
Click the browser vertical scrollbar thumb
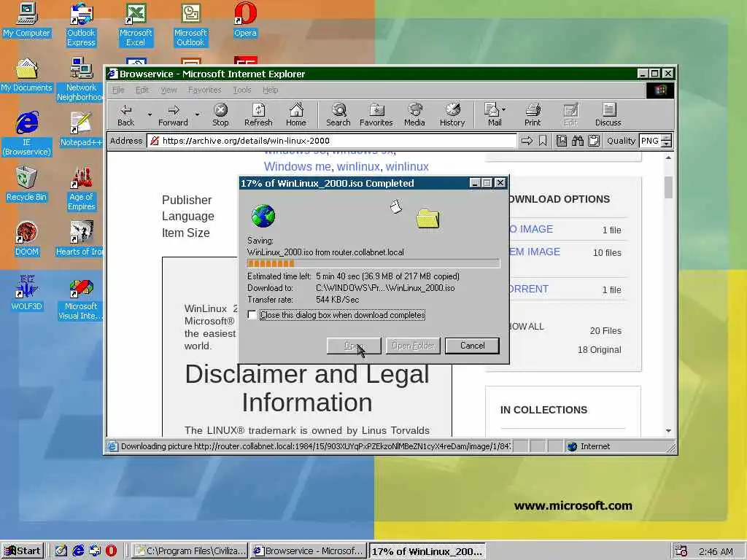click(x=668, y=187)
